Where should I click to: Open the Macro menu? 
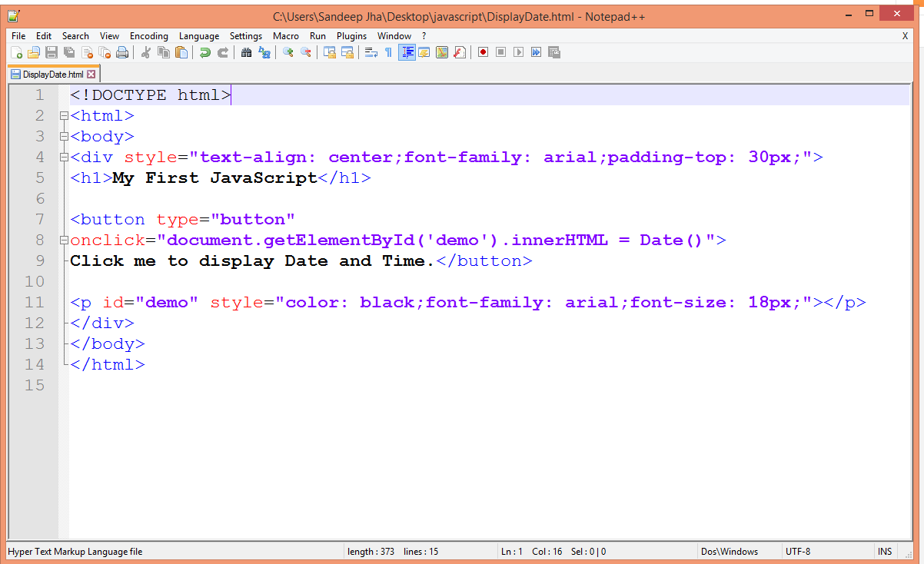coord(285,35)
